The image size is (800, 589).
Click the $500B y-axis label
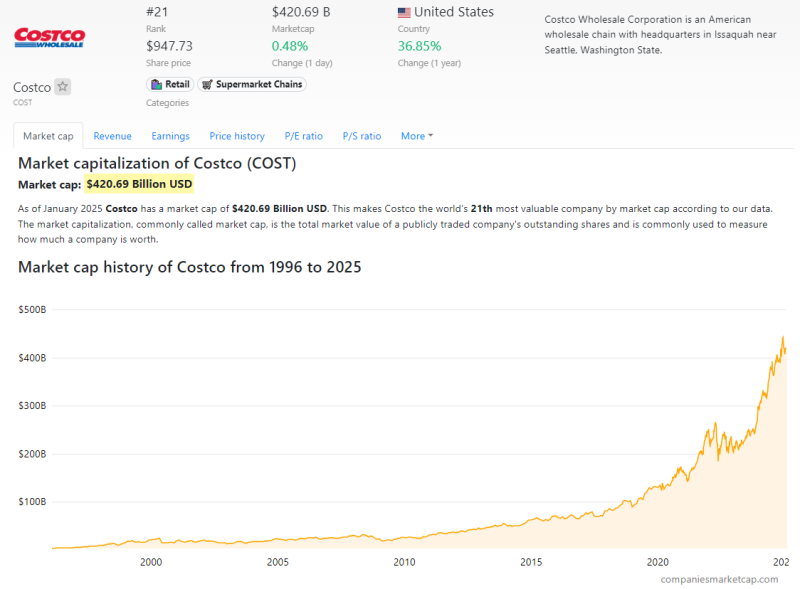(32, 310)
